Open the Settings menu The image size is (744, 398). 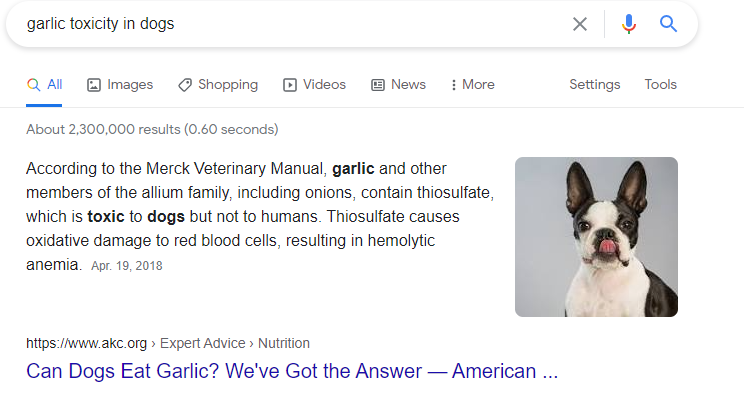pyautogui.click(x=595, y=84)
